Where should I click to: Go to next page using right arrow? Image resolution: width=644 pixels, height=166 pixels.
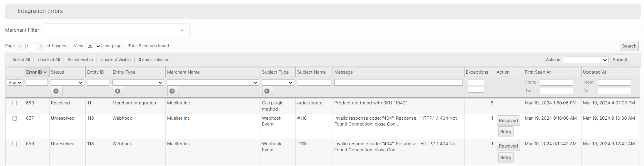coord(41,46)
